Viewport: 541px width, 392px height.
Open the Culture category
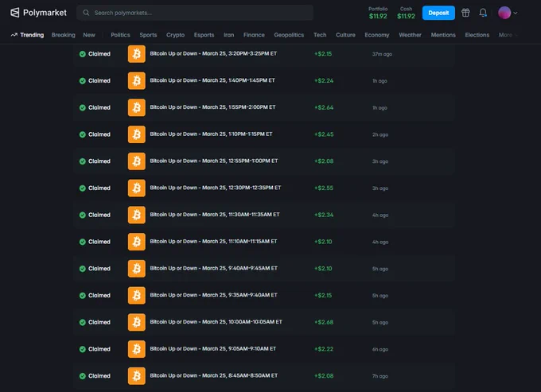345,35
